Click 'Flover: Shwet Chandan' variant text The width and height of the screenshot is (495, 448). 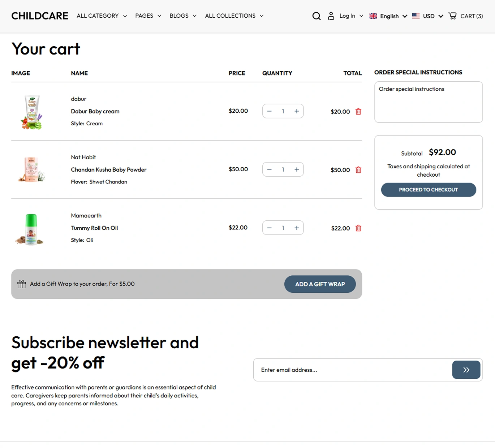[99, 182]
